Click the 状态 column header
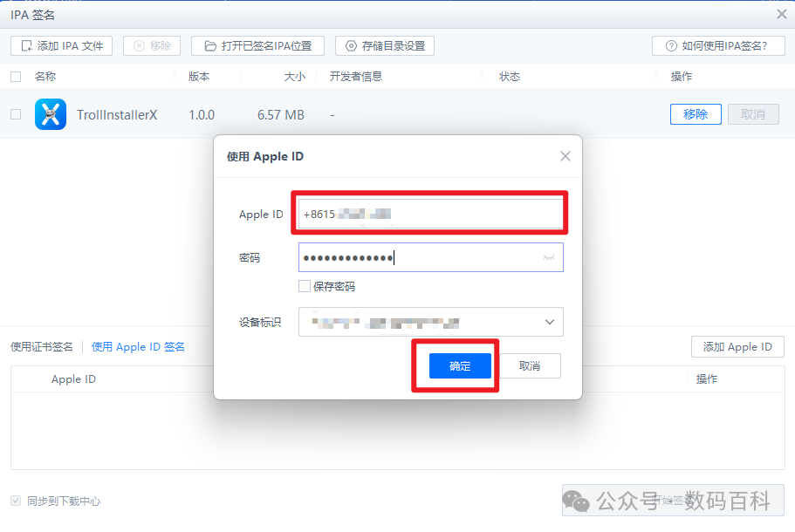The image size is (795, 532). tap(510, 77)
